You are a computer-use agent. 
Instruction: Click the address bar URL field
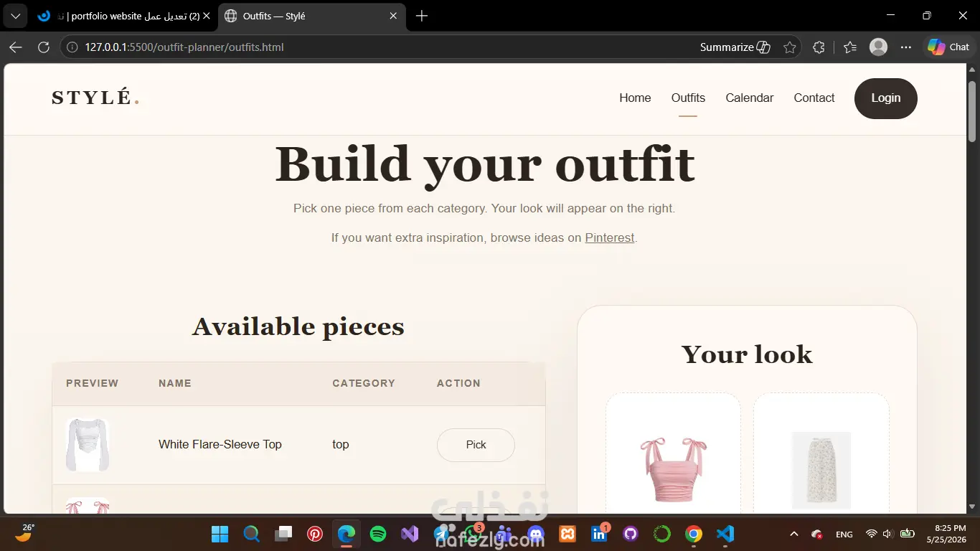(x=387, y=47)
